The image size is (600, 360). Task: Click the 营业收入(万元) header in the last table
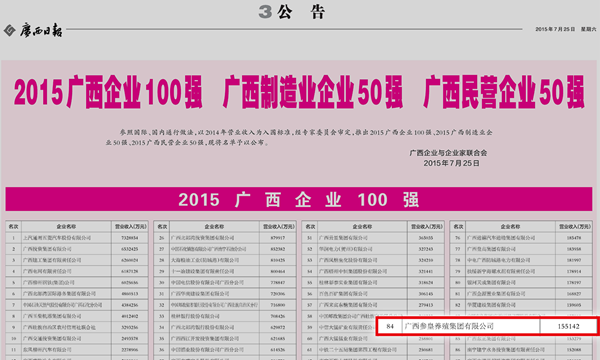click(x=574, y=226)
